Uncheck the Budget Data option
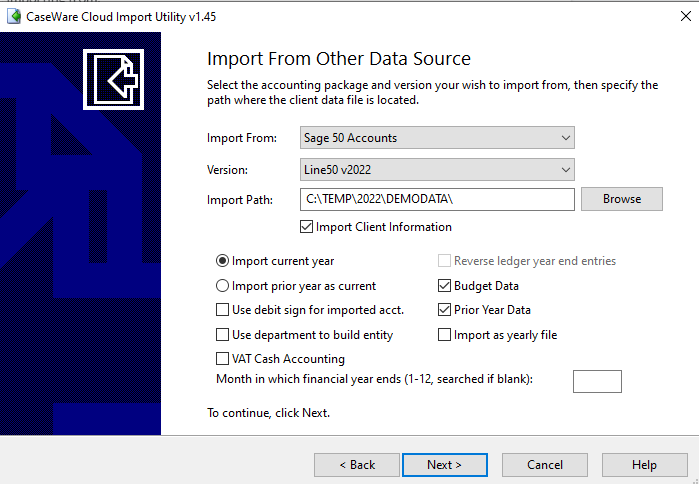The height and width of the screenshot is (484, 699). (x=445, y=286)
